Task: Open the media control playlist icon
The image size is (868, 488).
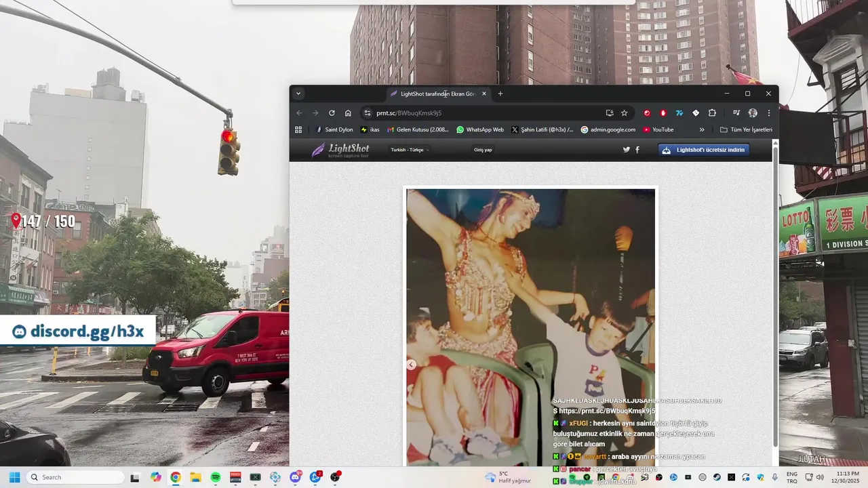Action: click(736, 113)
